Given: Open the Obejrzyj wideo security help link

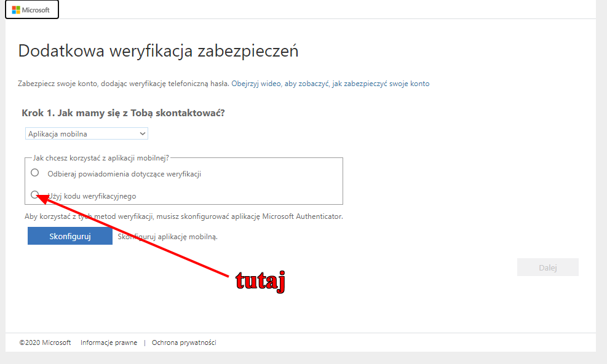Looking at the screenshot, I should coord(330,84).
